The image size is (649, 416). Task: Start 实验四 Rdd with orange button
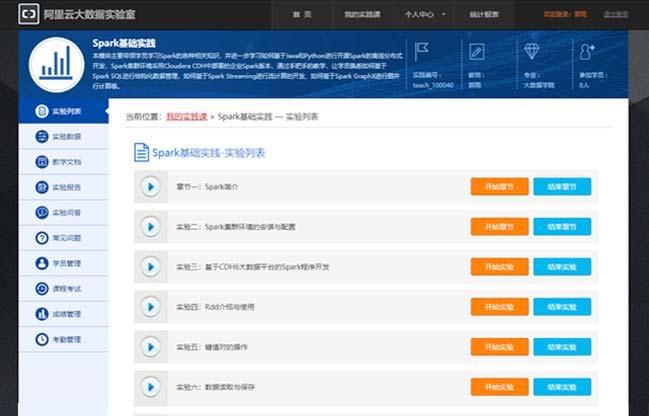click(x=500, y=307)
